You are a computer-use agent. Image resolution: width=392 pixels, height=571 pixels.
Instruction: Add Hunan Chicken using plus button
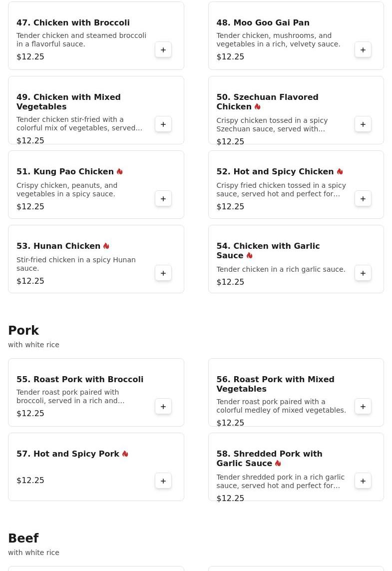tap(163, 273)
